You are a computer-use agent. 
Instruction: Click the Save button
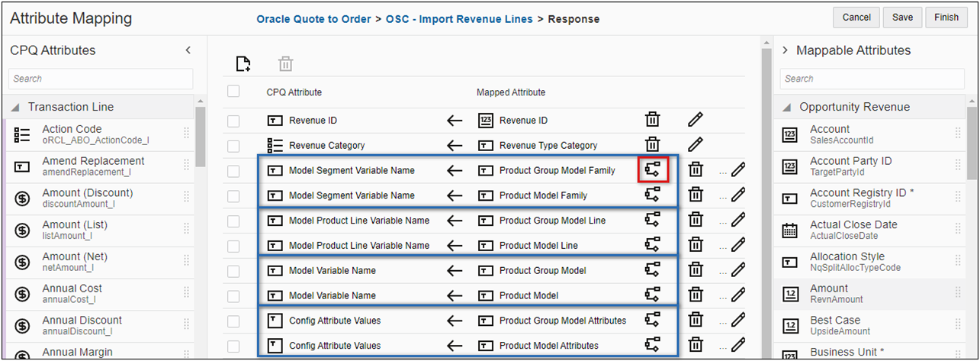pyautogui.click(x=901, y=18)
